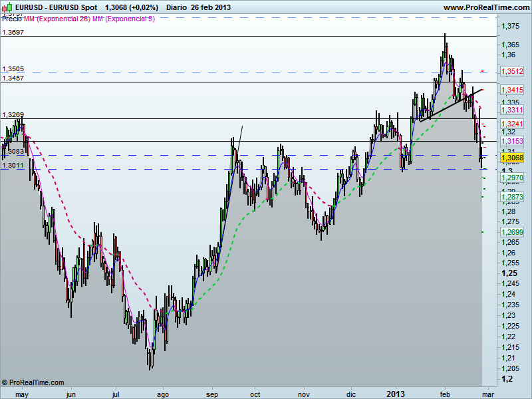Click the red 1,3512 price tag
The image size is (532, 399).
click(512, 71)
